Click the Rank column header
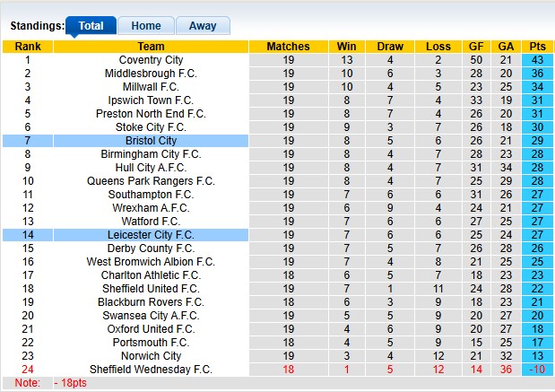Image resolution: width=555 pixels, height=392 pixels. tap(27, 47)
